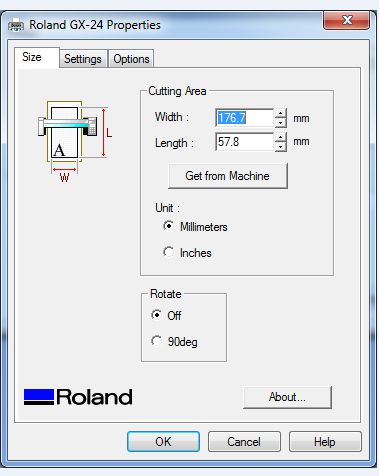
Task: Click the Cancel button
Action: pos(244,442)
